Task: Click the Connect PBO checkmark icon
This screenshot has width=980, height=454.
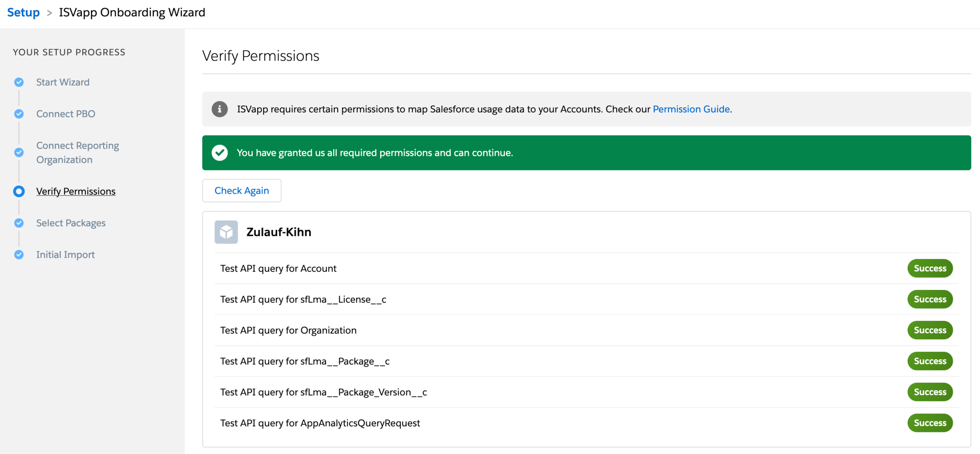Action: click(19, 114)
